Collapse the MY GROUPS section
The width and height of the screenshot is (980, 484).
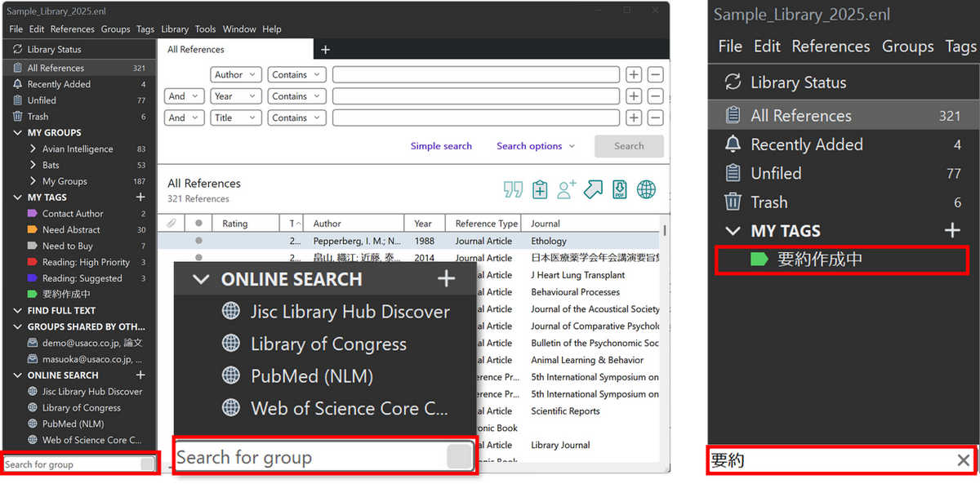point(18,133)
